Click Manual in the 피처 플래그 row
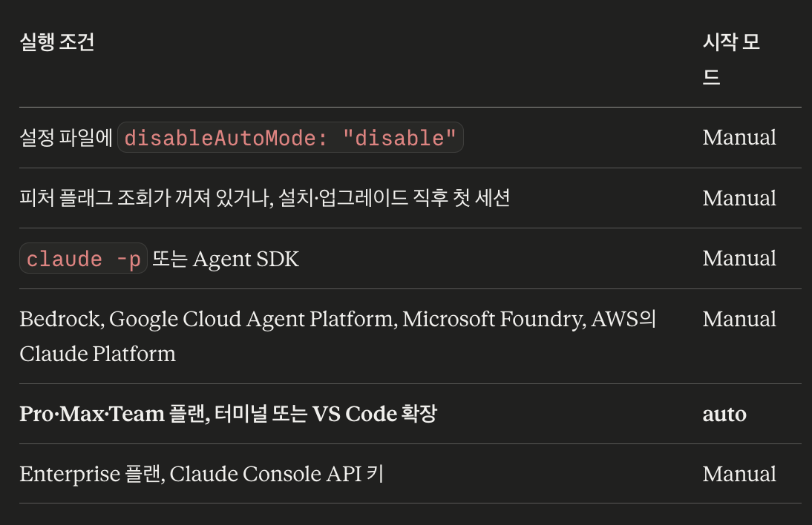Screen dimensions: 812x525 coord(739,198)
